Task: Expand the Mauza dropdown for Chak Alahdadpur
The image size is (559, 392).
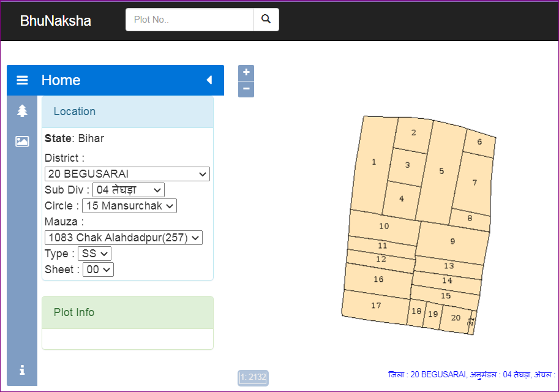Action: (x=123, y=238)
